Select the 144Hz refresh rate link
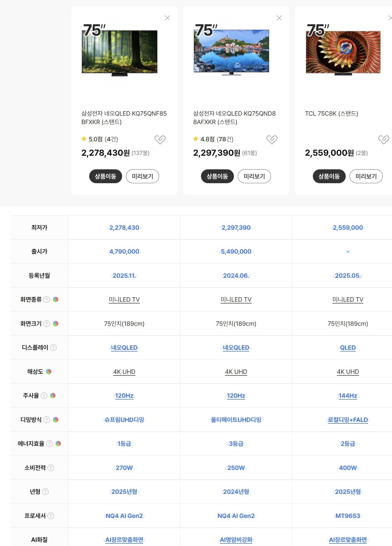Viewport: 392px width, 546px height. pyautogui.click(x=348, y=396)
